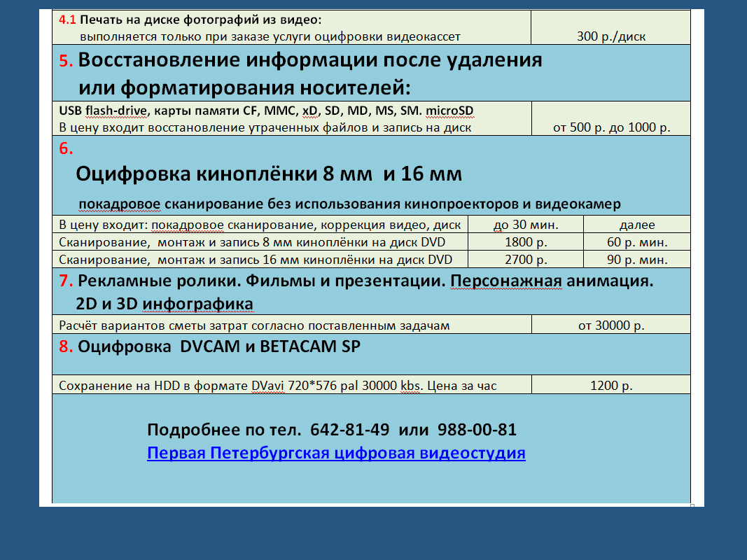Click the phone number 988-00-81
Screen dimensions: 747x560
(x=477, y=430)
